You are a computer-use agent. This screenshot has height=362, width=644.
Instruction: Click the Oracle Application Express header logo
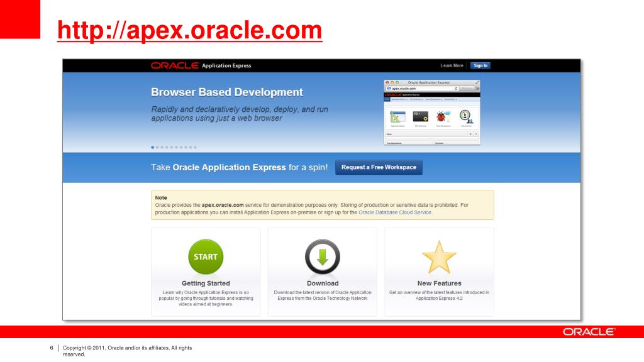(201, 65)
